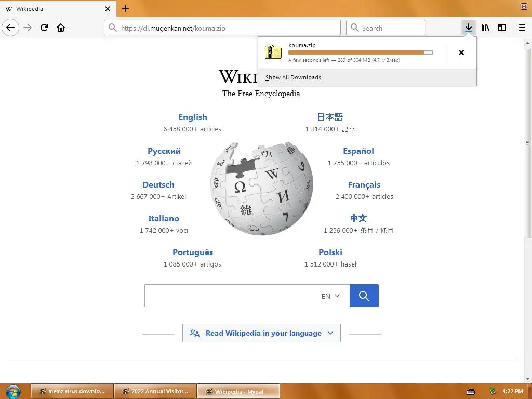The image size is (532, 399).
Task: Open Italiano Wikipedia link
Action: click(x=164, y=219)
